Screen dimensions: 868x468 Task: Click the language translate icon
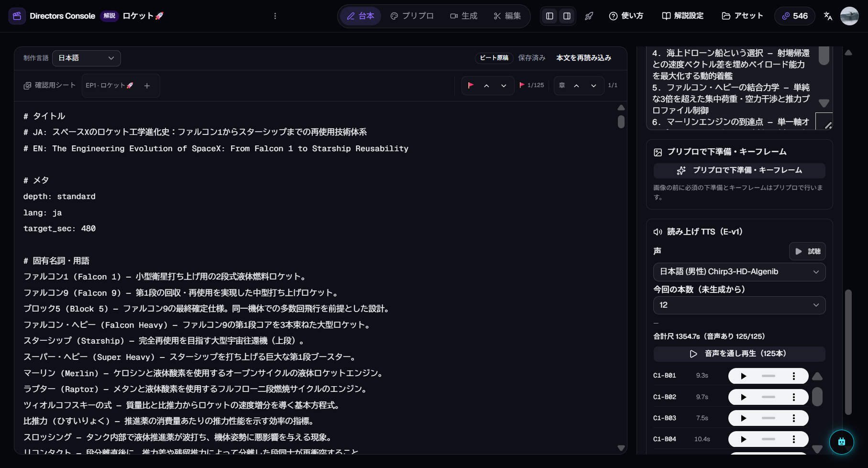pyautogui.click(x=828, y=16)
